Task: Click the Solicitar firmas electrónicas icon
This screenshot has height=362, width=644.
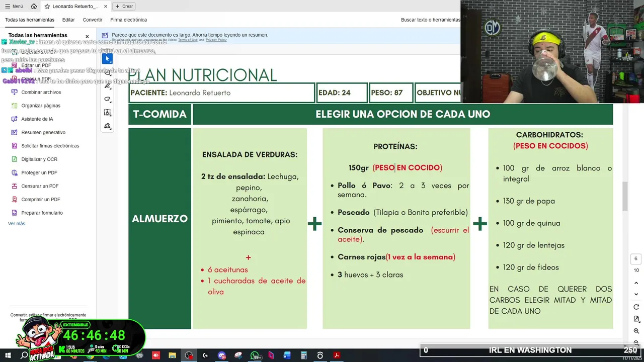Action: [x=15, y=146]
